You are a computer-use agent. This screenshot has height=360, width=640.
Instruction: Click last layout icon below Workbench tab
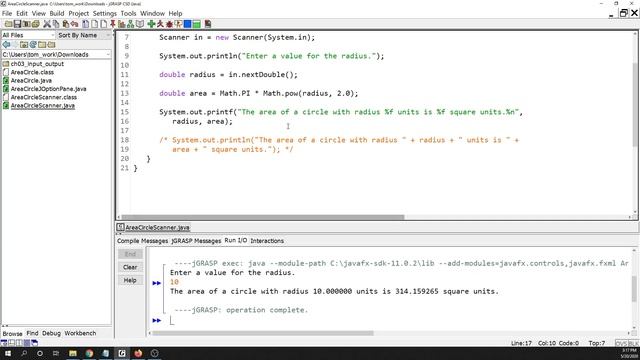(34, 343)
